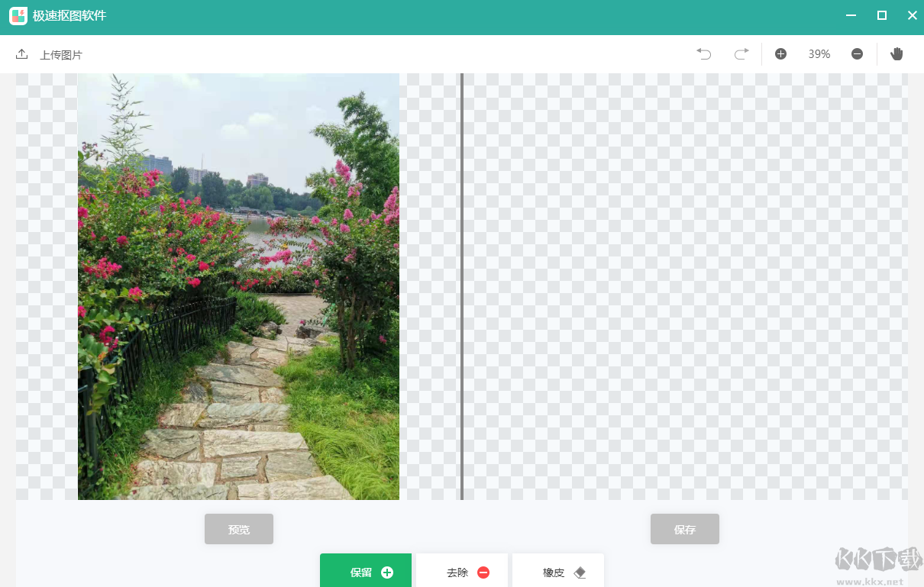Screen dimensions: 924x587
Task: Click the 39% zoom level text
Action: coord(819,54)
